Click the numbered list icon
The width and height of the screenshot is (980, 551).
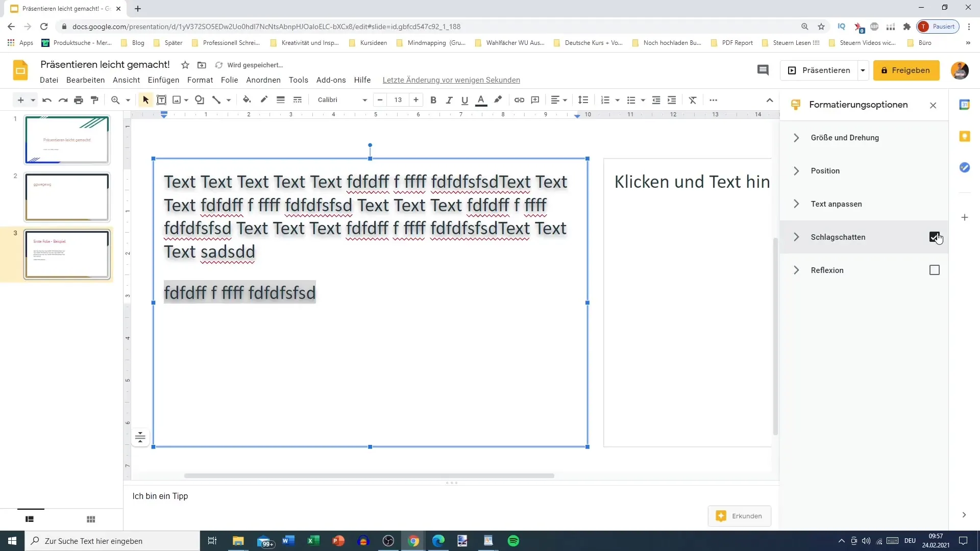[x=605, y=100]
